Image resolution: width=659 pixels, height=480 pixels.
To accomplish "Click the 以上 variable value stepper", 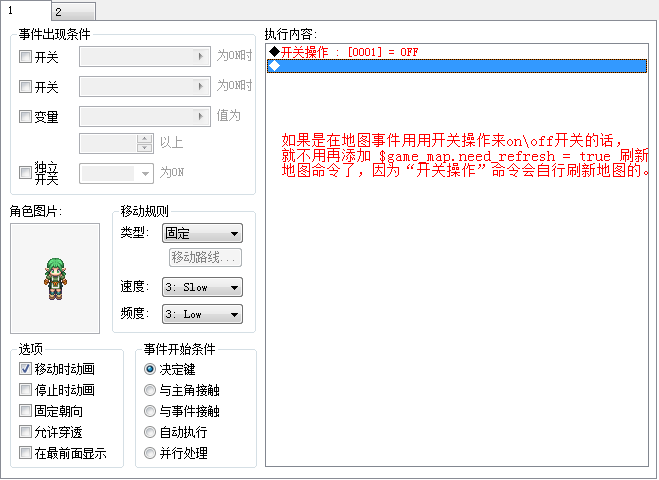I will [145, 143].
